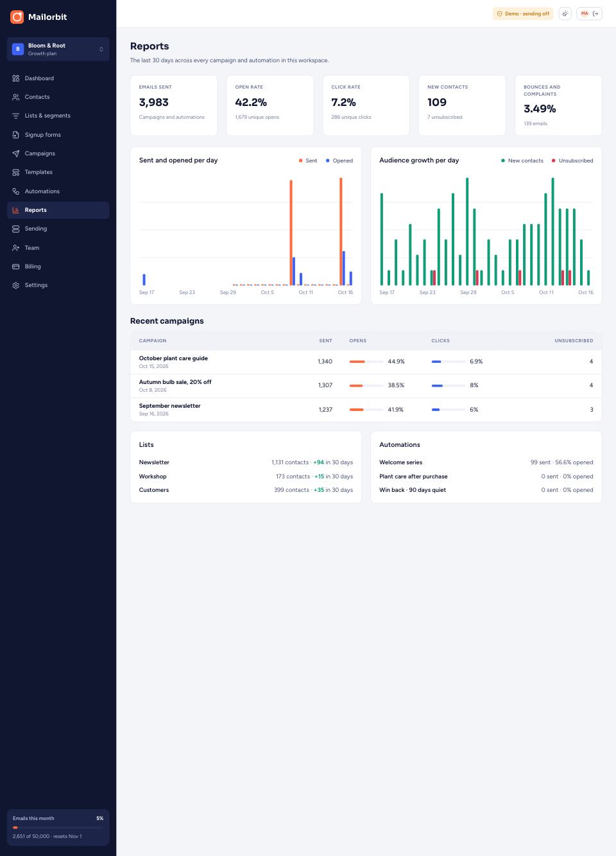
Task: Click the UNSUBSCRIBED column header
Action: pyautogui.click(x=574, y=341)
